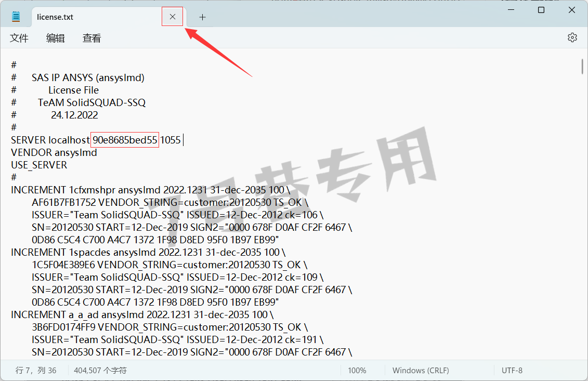Open the 查看 menu
This screenshot has width=588, height=381.
(x=92, y=38)
